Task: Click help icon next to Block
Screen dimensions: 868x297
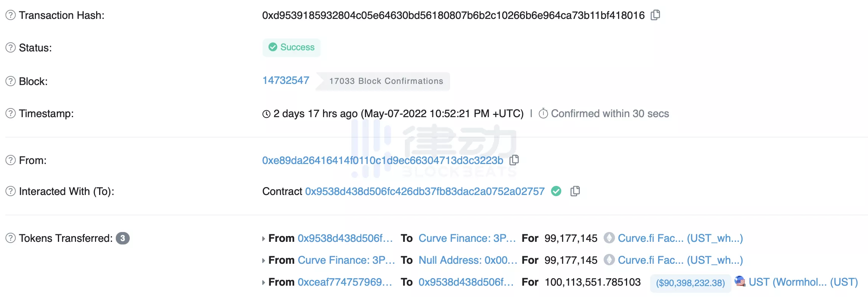Action: [11, 81]
